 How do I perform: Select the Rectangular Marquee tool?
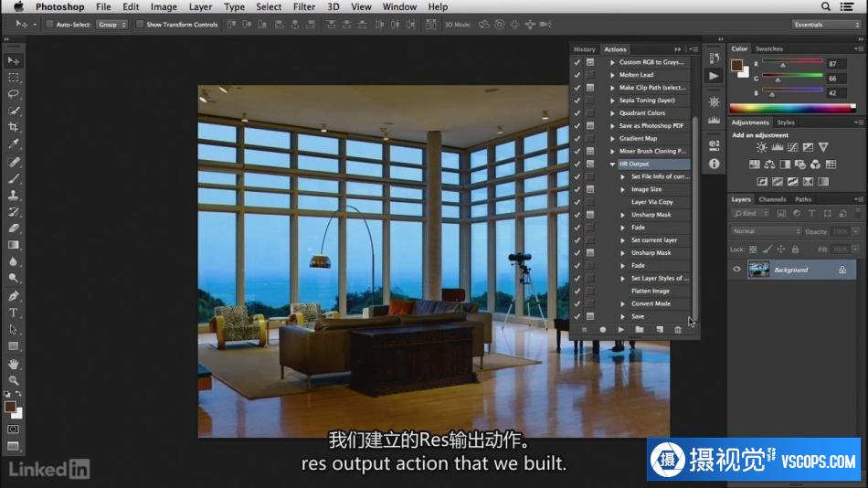tap(14, 78)
